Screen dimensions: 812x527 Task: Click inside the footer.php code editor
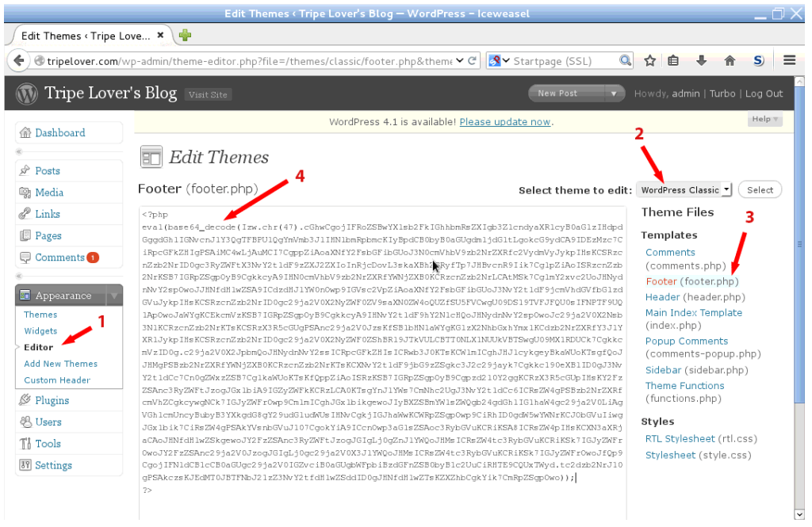383,362
